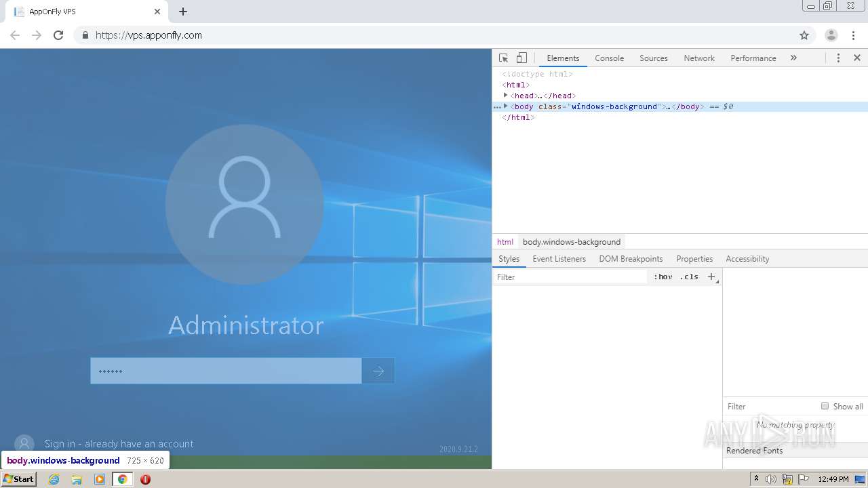This screenshot has height=488, width=868.
Task: Click the html tag in DOM tree
Action: coord(516,85)
